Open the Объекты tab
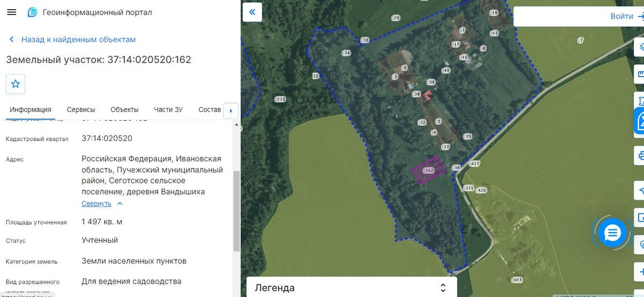The image size is (644, 297). (x=125, y=110)
